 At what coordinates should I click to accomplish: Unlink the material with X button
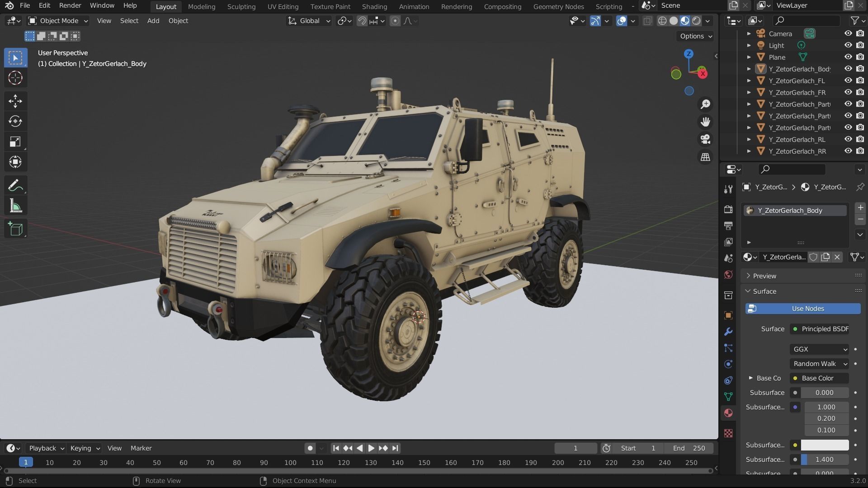tap(837, 257)
